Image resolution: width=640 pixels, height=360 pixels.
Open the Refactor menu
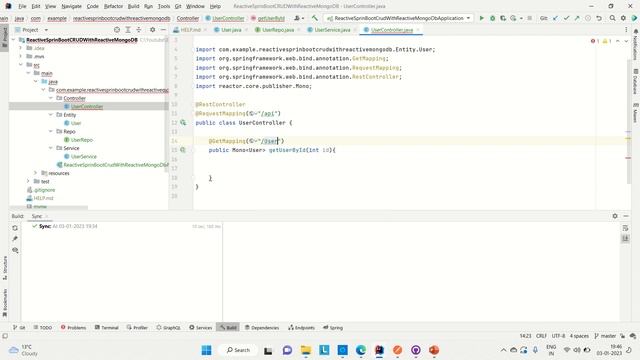(113, 6)
